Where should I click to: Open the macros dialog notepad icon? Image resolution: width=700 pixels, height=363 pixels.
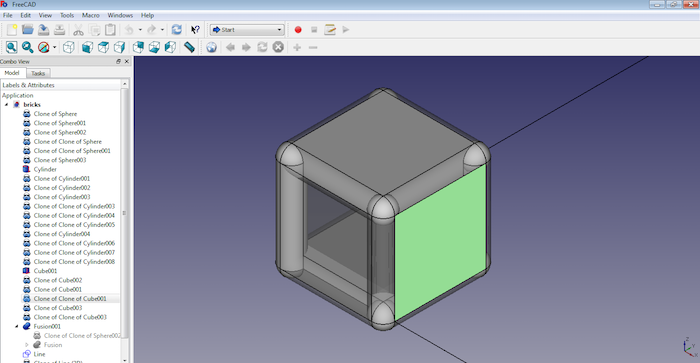330,30
